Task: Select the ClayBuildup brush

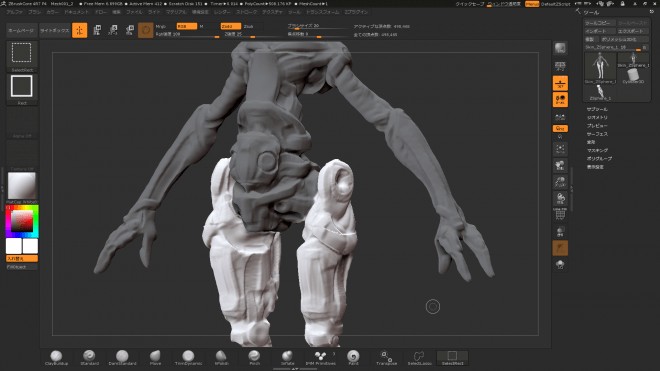Action: 56,358
